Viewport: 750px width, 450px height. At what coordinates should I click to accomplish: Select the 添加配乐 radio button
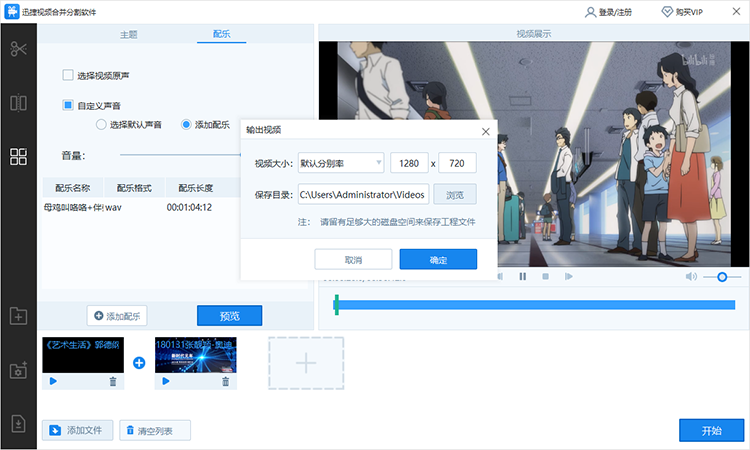[186, 124]
